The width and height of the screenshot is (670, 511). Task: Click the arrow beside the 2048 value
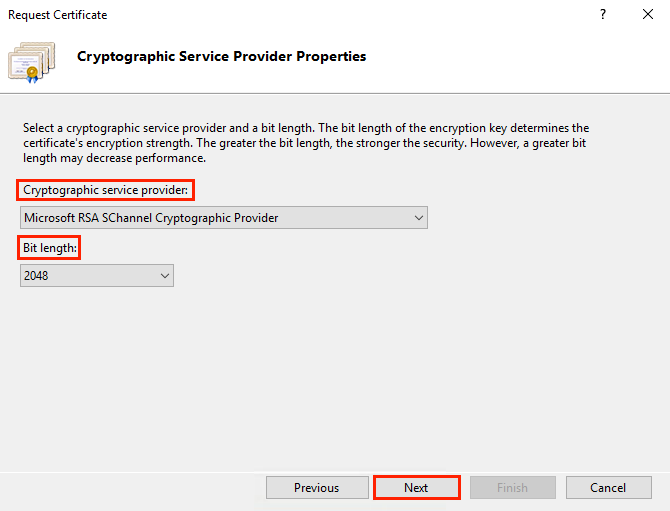(x=164, y=276)
